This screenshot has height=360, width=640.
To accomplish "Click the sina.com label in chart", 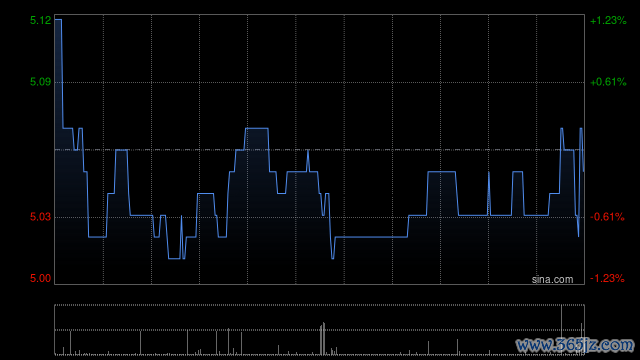I will pos(552,279).
